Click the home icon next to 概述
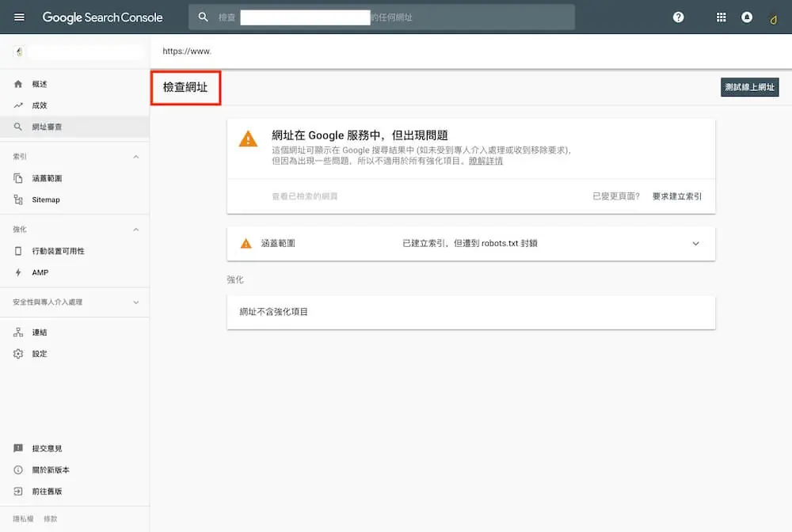 pyautogui.click(x=18, y=84)
